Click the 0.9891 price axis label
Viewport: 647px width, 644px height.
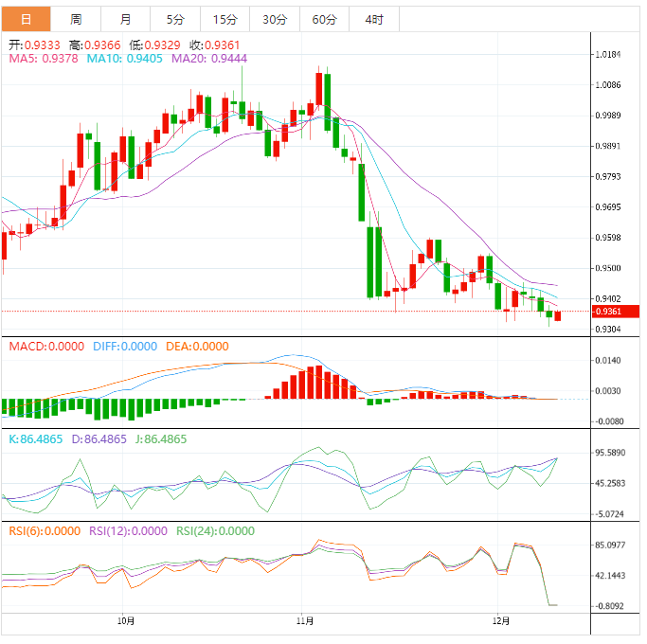608,146
